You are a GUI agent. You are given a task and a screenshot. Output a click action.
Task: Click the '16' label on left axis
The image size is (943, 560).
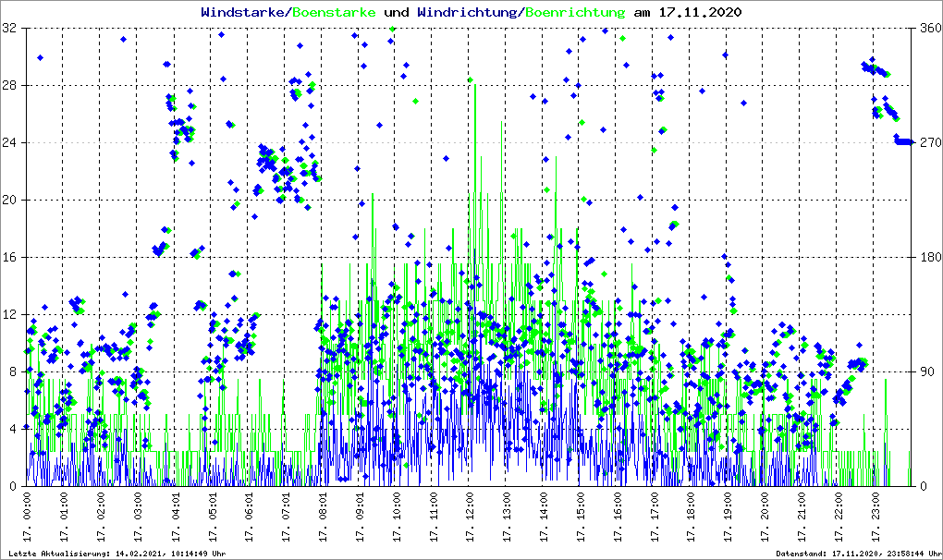pyautogui.click(x=10, y=257)
